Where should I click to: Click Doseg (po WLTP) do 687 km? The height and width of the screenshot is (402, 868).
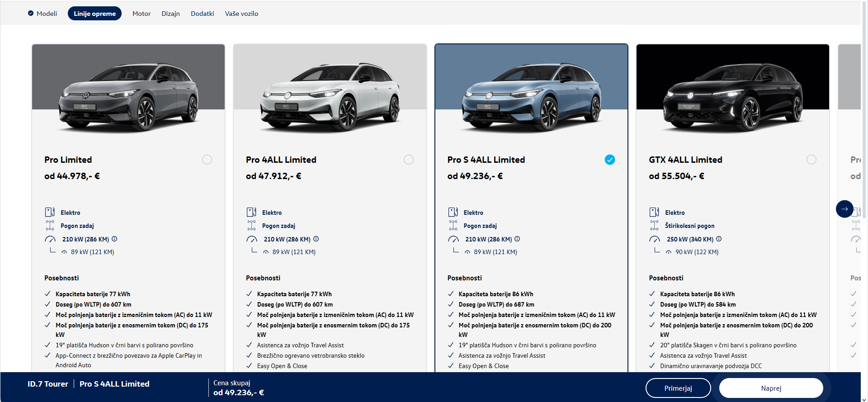click(496, 304)
